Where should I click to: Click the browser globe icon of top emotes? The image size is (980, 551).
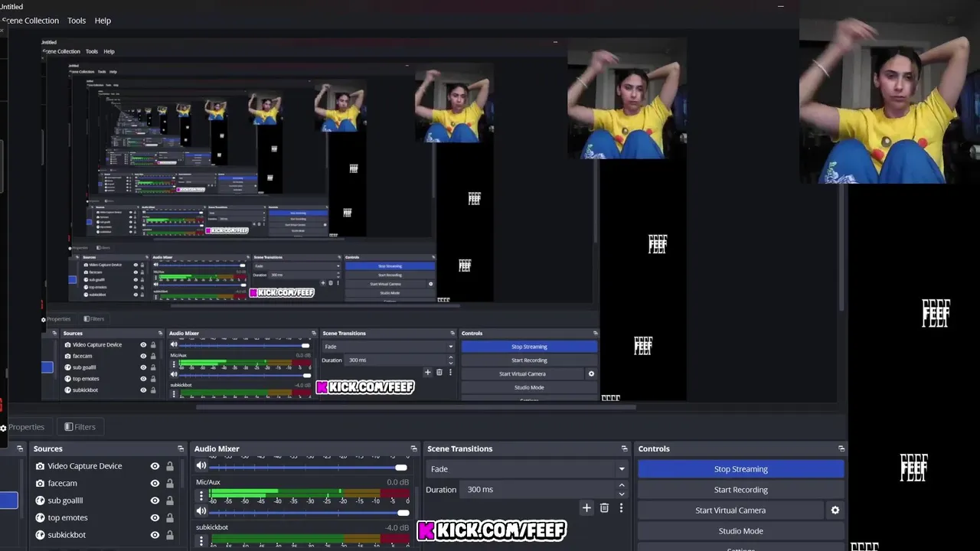(40, 517)
